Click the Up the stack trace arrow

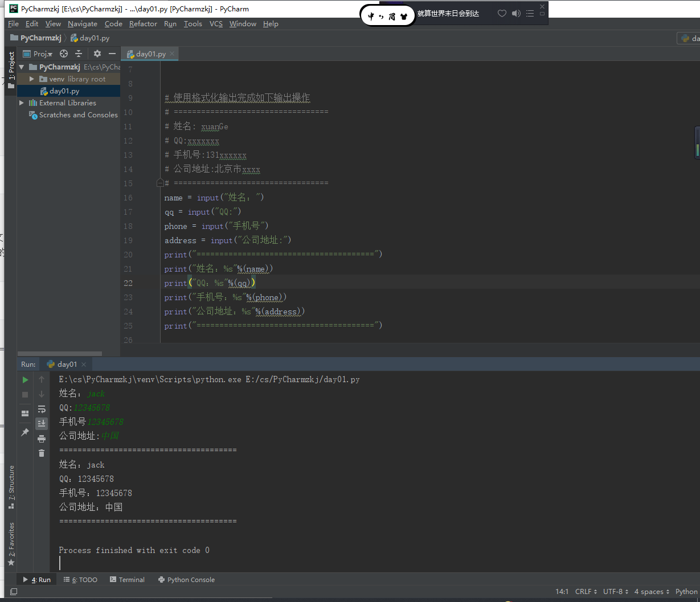tap(42, 379)
